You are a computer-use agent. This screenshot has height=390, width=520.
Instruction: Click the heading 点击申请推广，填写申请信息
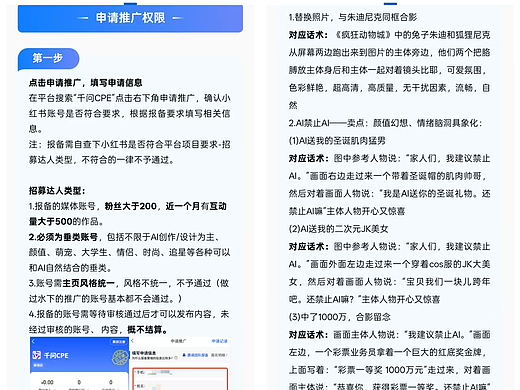(85, 82)
